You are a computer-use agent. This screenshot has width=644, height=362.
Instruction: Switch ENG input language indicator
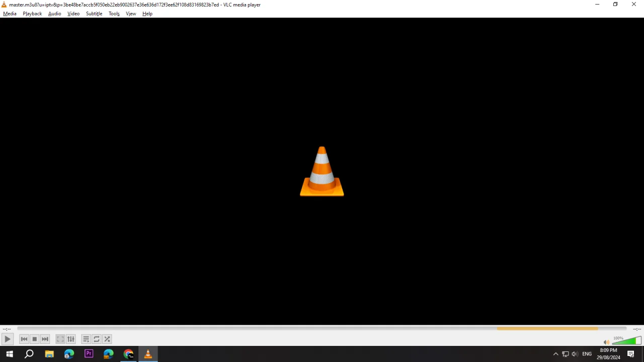(587, 354)
